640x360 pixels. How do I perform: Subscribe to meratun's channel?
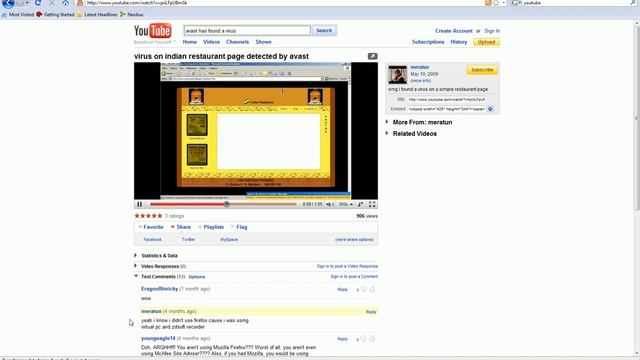(482, 70)
